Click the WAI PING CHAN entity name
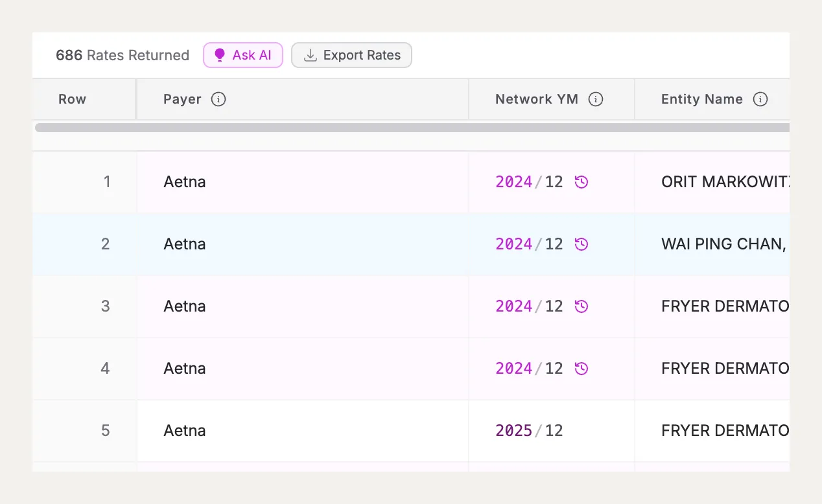The width and height of the screenshot is (822, 504). pyautogui.click(x=720, y=244)
